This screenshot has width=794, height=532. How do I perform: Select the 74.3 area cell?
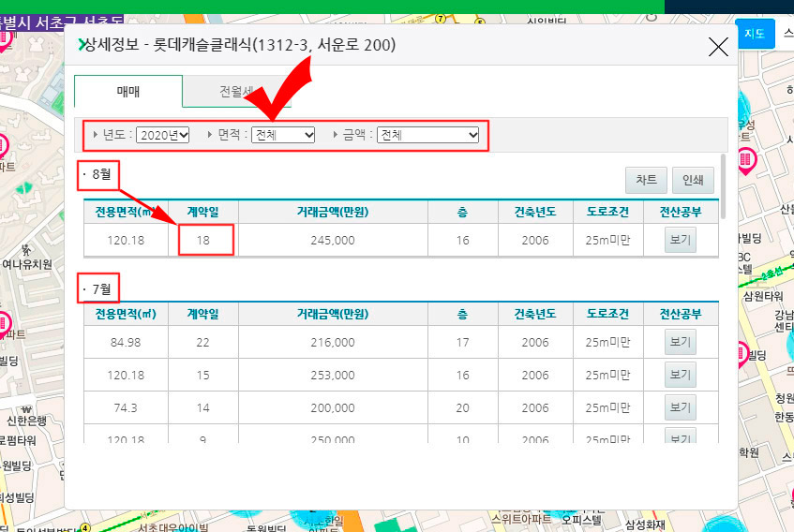[x=126, y=408]
